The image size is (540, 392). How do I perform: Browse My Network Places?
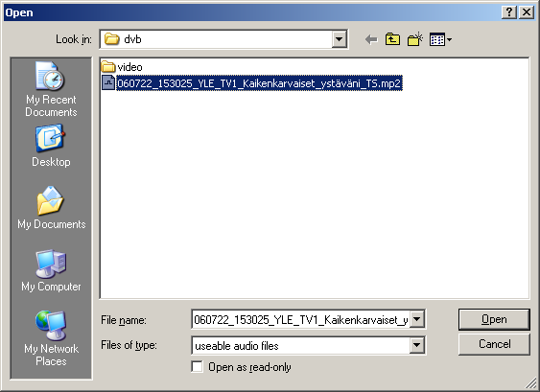(51, 338)
